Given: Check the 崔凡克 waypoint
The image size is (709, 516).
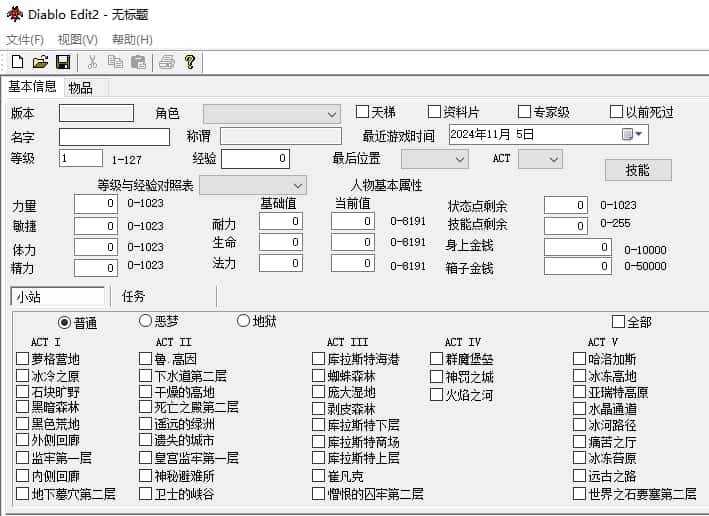Looking at the screenshot, I should [338, 476].
